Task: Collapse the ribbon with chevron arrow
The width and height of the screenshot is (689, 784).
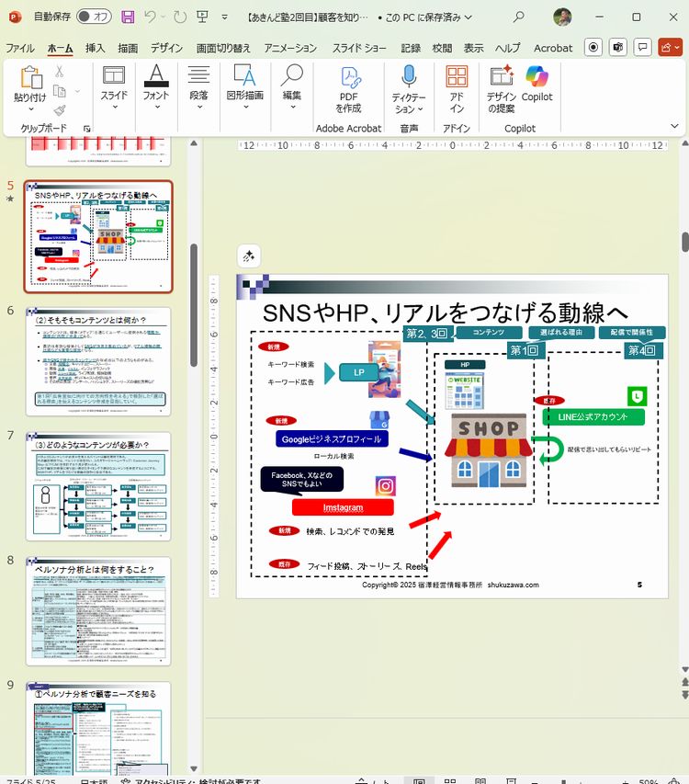Action: click(x=675, y=126)
